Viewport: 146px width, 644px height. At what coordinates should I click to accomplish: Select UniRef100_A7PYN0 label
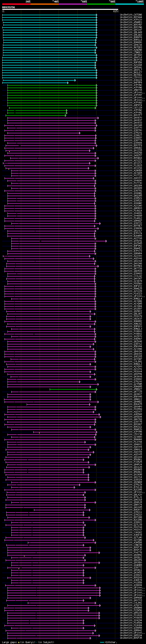[131, 85]
